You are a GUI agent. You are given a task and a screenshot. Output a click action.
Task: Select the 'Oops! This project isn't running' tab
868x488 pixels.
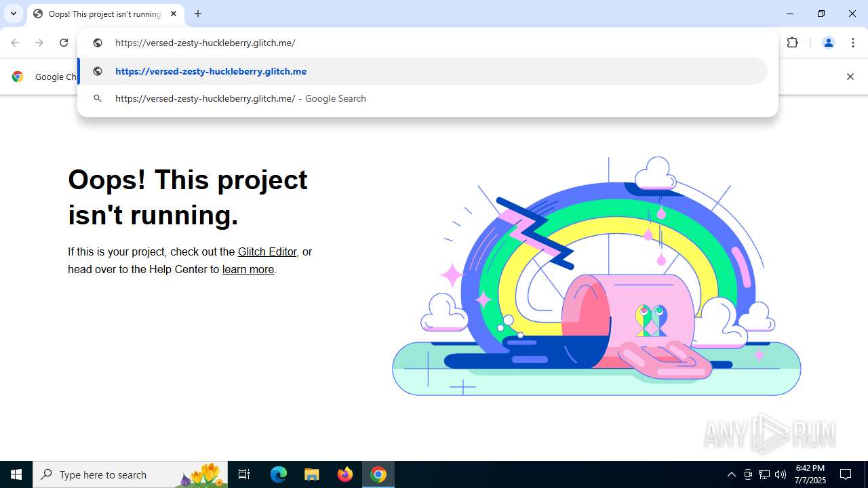point(105,14)
